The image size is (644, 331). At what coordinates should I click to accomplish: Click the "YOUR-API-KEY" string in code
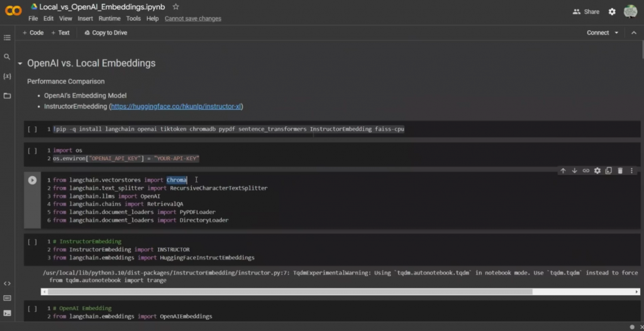click(177, 158)
